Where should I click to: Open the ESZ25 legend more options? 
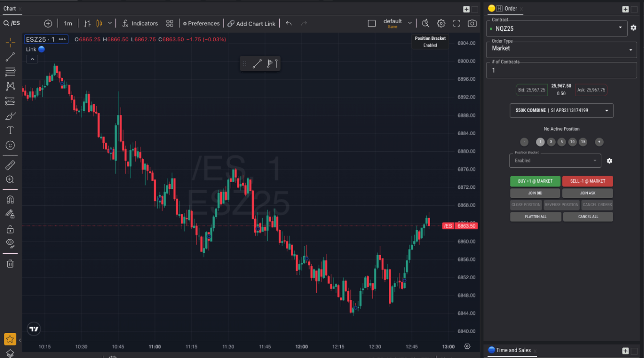pyautogui.click(x=62, y=39)
